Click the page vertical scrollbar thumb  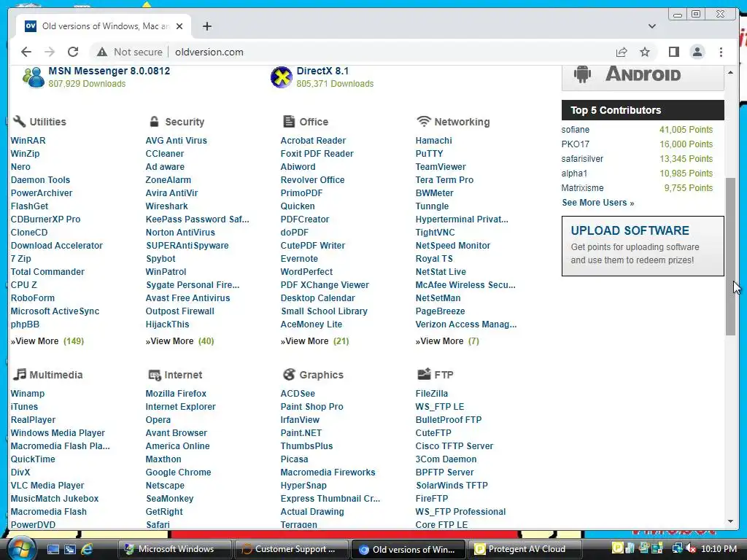[x=730, y=256]
